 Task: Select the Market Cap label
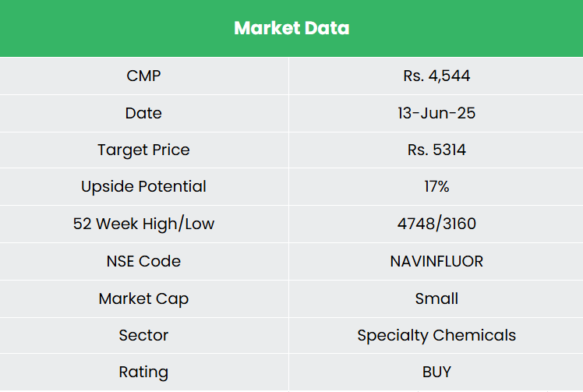(143, 298)
